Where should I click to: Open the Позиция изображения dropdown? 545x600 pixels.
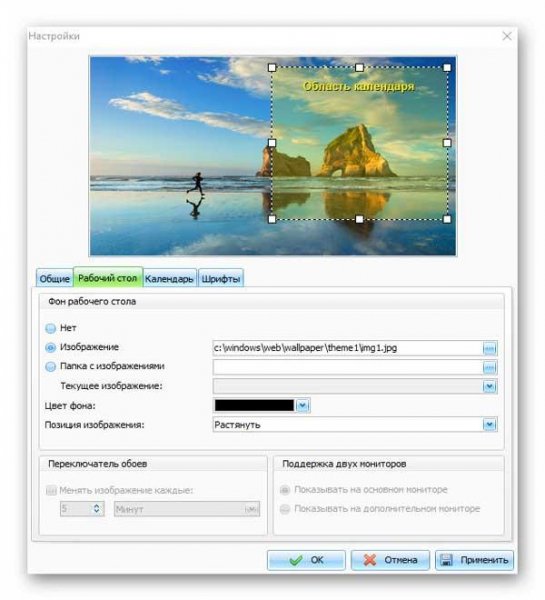490,425
